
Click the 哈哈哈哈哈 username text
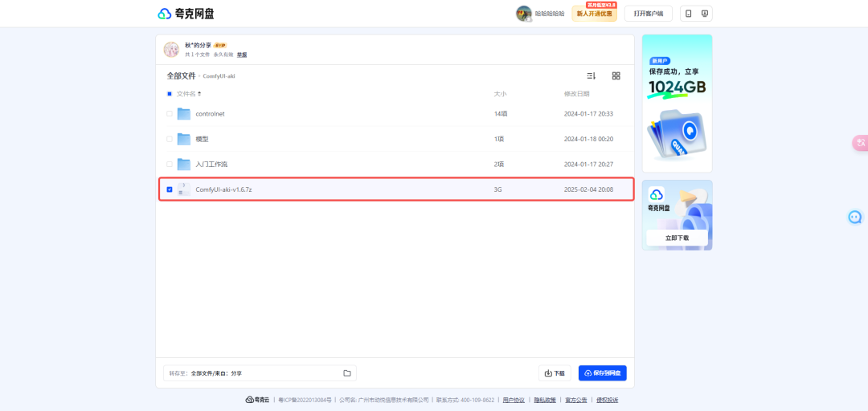pyautogui.click(x=550, y=14)
